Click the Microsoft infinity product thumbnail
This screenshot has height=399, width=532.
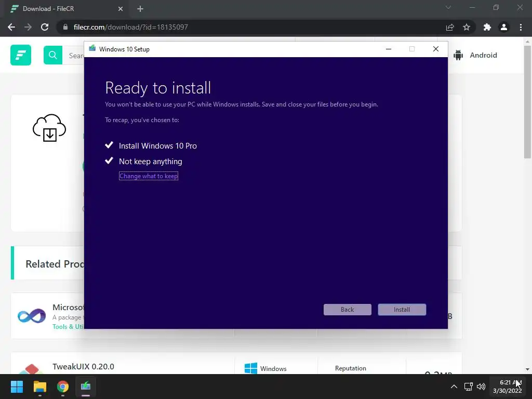tap(32, 316)
